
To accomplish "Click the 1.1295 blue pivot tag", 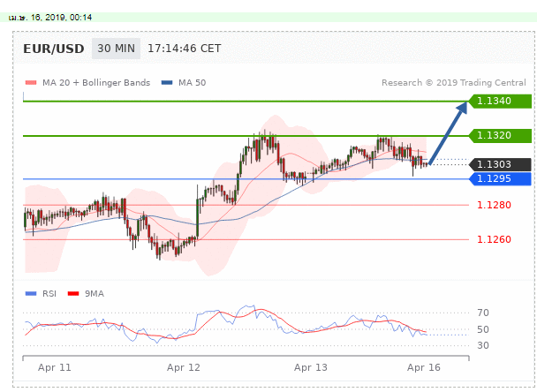I will 500,178.
